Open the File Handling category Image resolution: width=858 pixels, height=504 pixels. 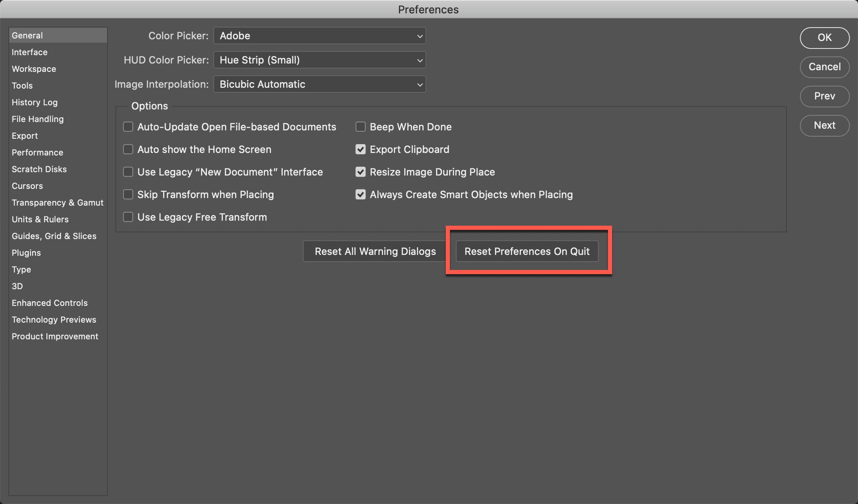[x=38, y=119]
